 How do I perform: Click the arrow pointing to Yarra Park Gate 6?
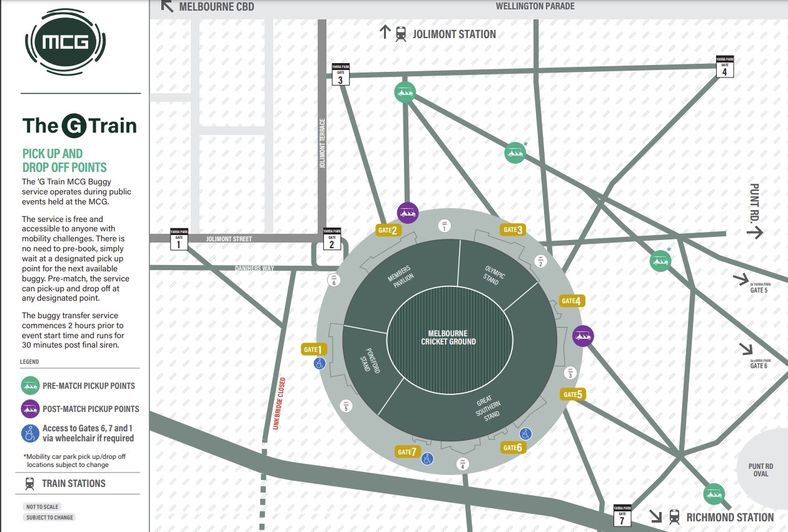(747, 349)
